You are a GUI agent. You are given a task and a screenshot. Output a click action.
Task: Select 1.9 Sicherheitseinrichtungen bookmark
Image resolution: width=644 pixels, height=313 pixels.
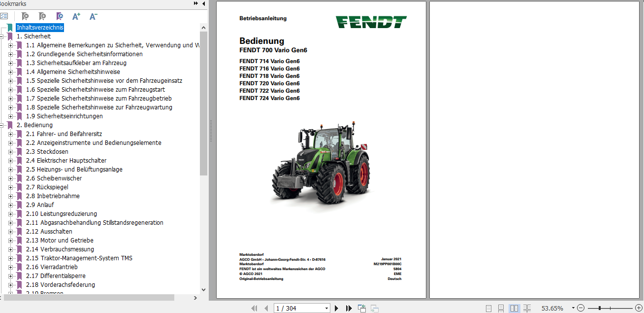point(64,116)
